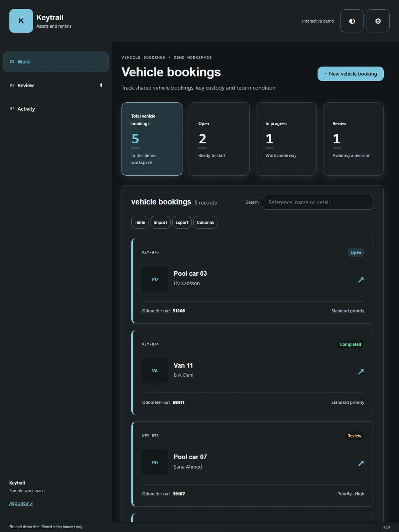Click the Pool car 03 title
The width and height of the screenshot is (399, 532).
click(x=190, y=274)
